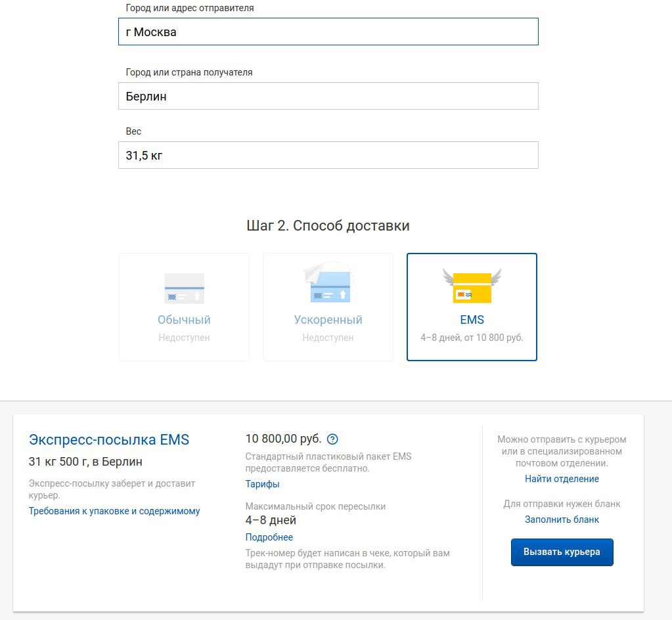Click the 'Вес' label
The height and width of the screenshot is (620, 672).
point(133,131)
